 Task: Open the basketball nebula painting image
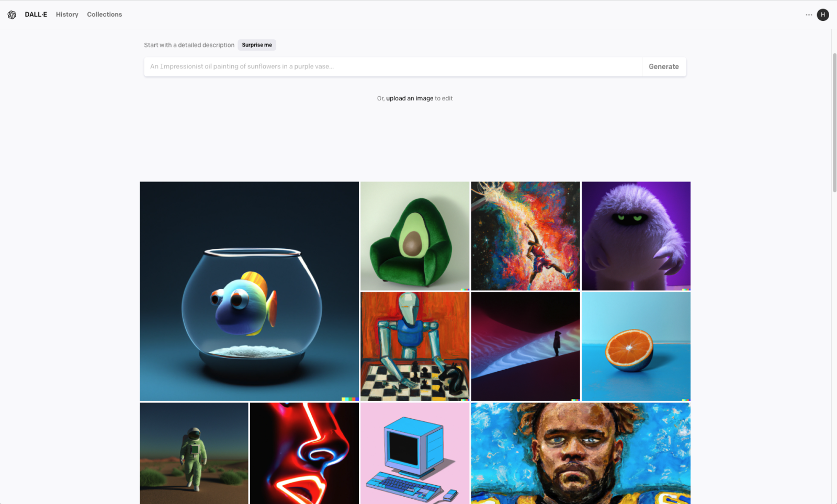(x=525, y=236)
